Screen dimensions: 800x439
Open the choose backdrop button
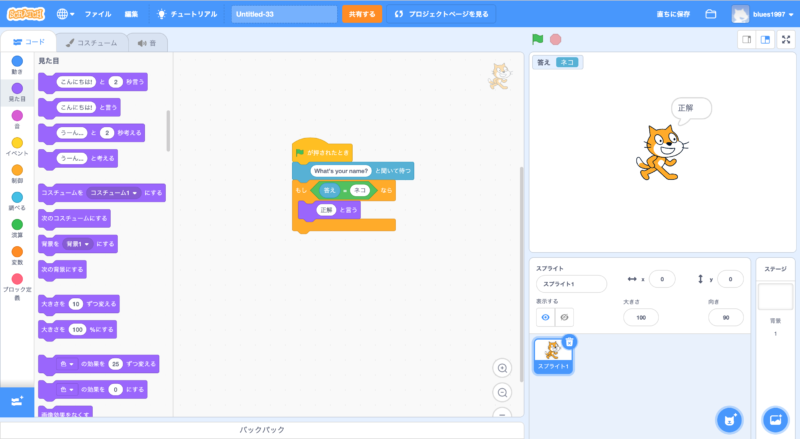[774, 418]
